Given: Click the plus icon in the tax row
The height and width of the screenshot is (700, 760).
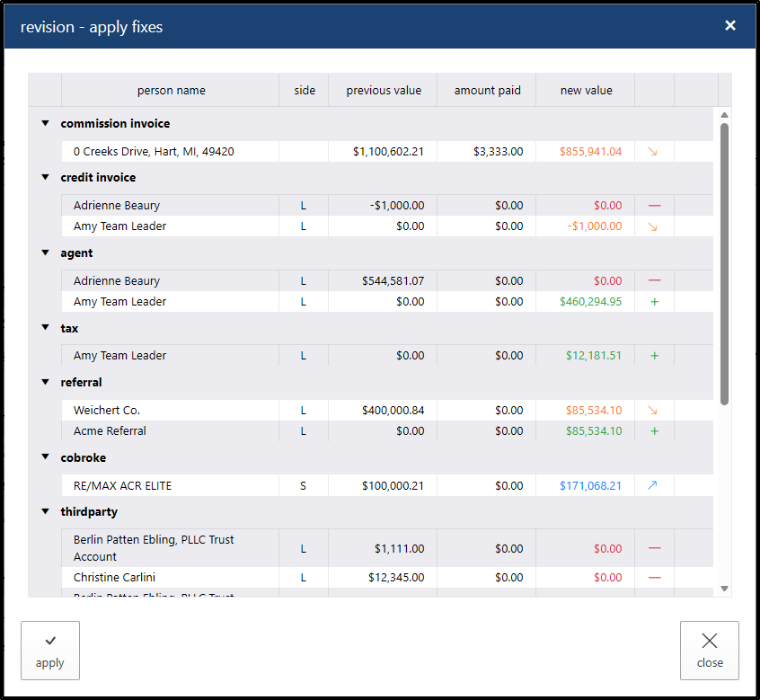Looking at the screenshot, I should tap(654, 356).
